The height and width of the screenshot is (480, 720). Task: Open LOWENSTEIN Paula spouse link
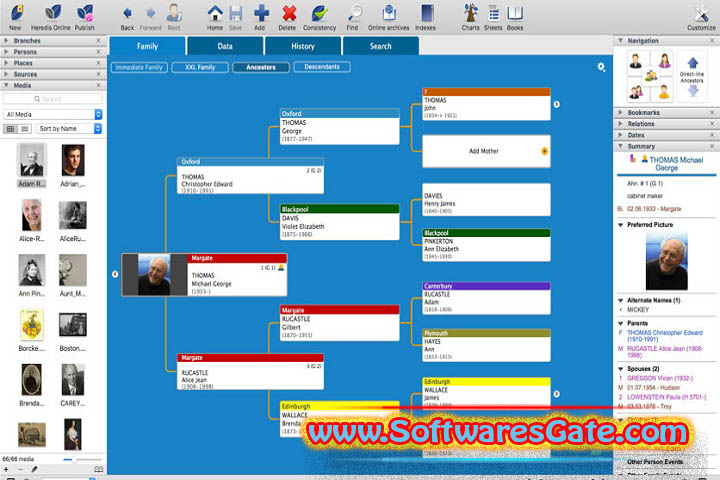(666, 397)
